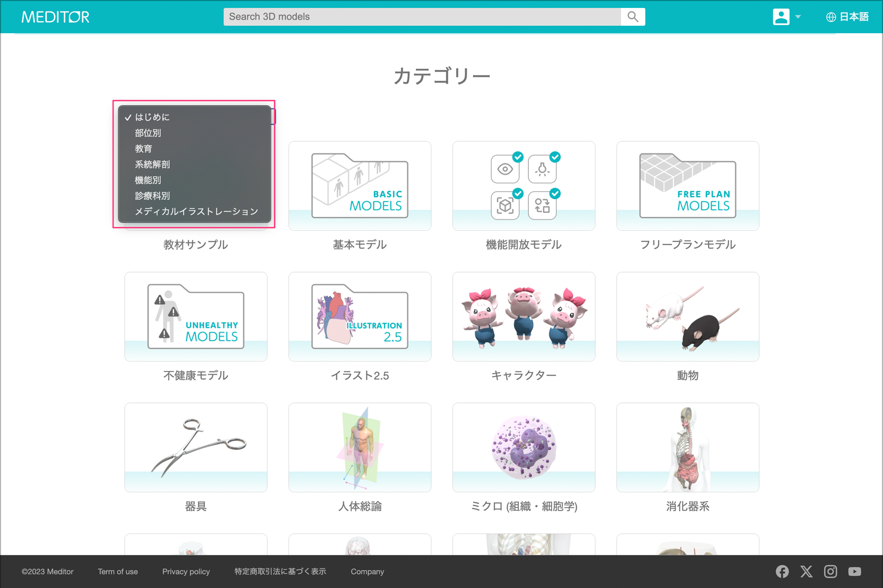
Task: Open the Basic Models category thumbnail
Action: (x=360, y=185)
